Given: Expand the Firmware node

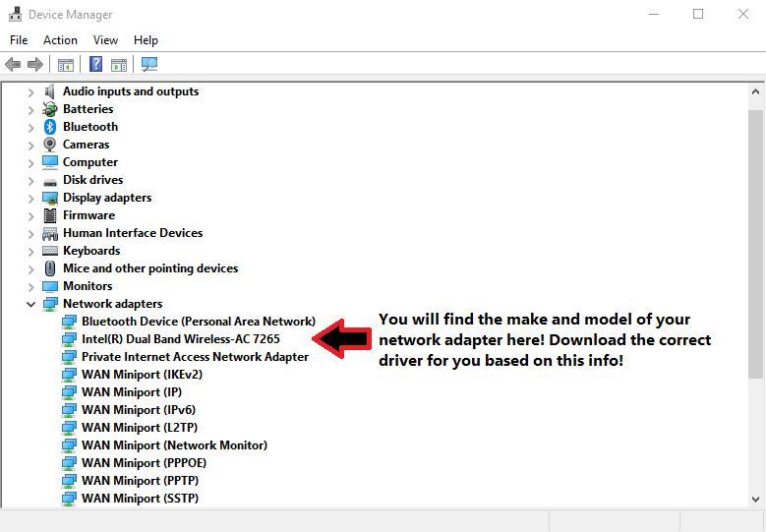Looking at the screenshot, I should point(30,216).
